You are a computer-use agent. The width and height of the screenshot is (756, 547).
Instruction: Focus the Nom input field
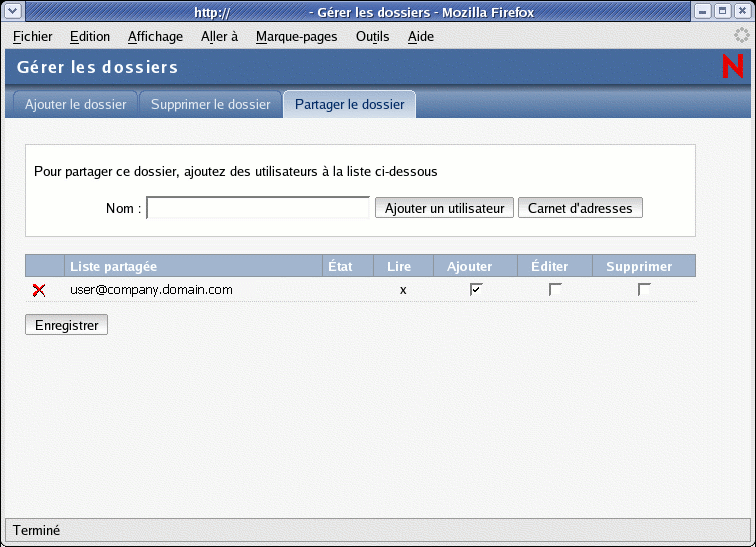click(258, 208)
